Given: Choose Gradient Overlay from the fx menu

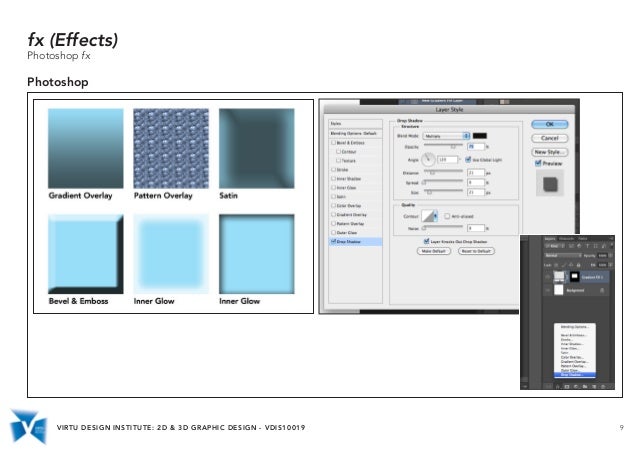Looking at the screenshot, I should click(575, 362).
